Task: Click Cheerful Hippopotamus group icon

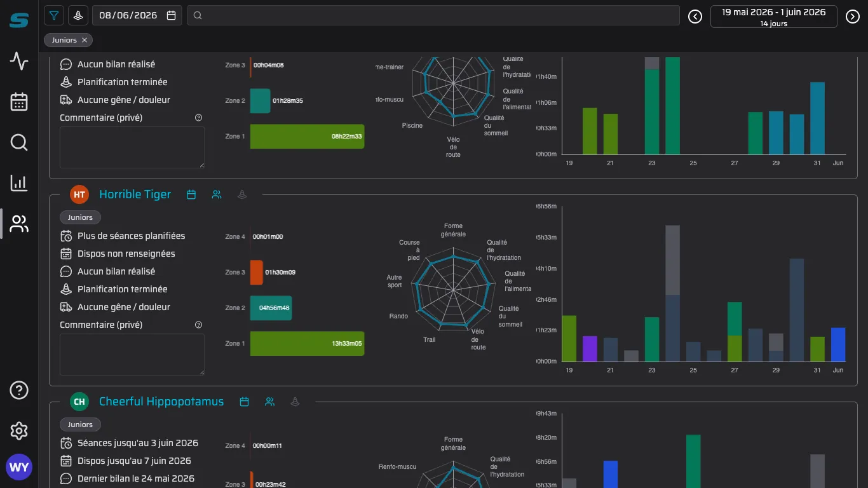Action: (x=269, y=402)
